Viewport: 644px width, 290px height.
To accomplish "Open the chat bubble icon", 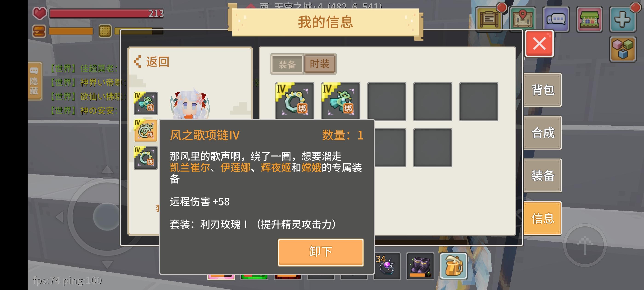I will [x=556, y=19].
